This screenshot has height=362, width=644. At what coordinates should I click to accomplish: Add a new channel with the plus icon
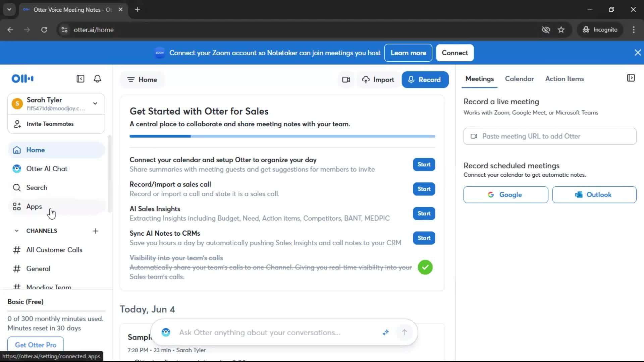[96, 231]
